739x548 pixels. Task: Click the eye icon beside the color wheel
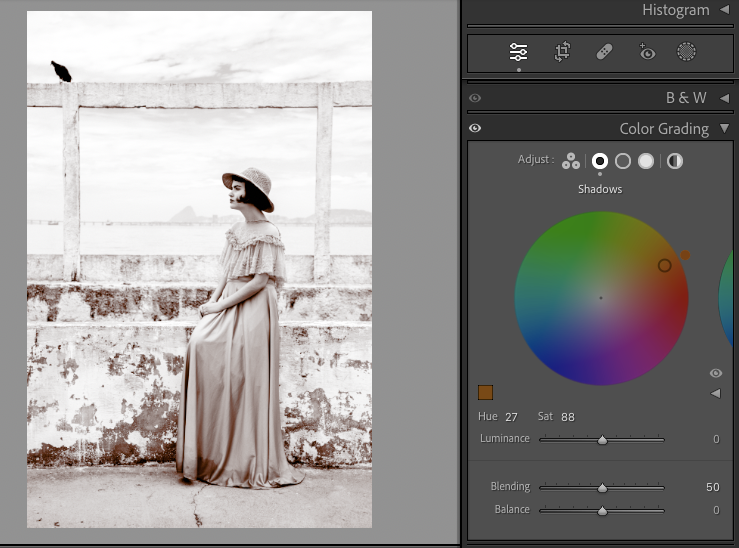click(715, 373)
